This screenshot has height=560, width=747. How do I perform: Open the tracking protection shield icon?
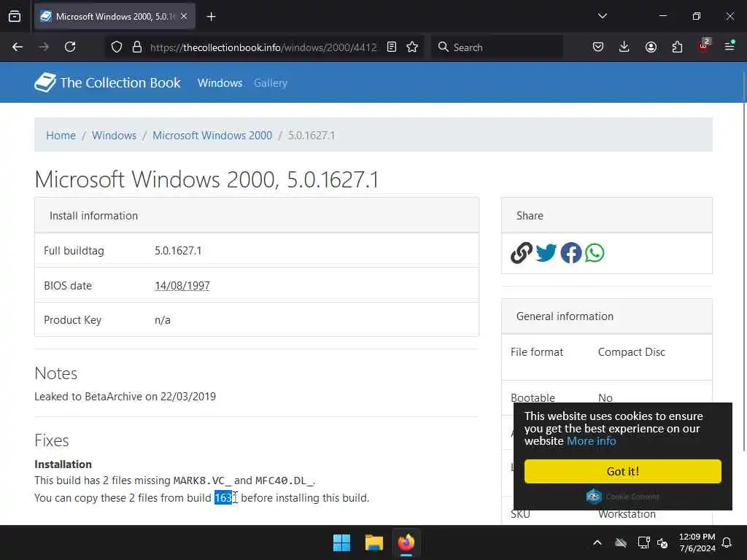click(x=117, y=47)
